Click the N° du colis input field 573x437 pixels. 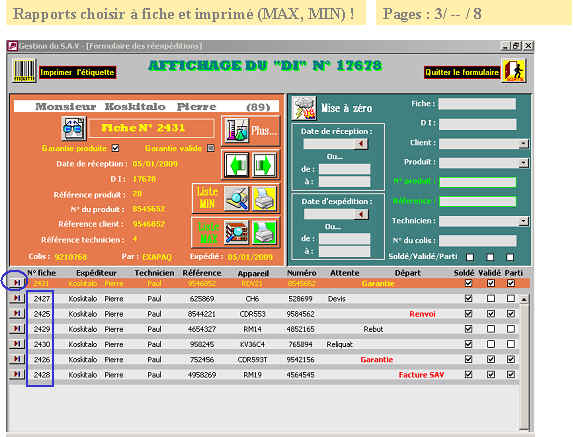478,240
